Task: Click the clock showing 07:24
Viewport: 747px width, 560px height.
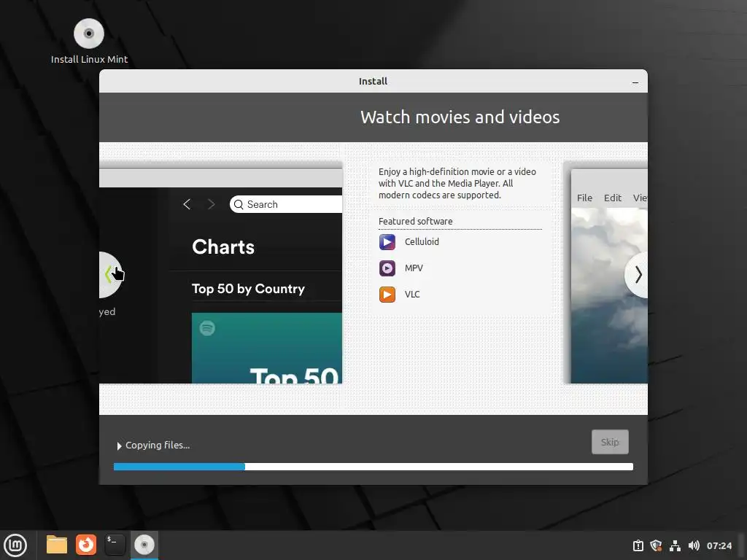Action: pyautogui.click(x=719, y=545)
